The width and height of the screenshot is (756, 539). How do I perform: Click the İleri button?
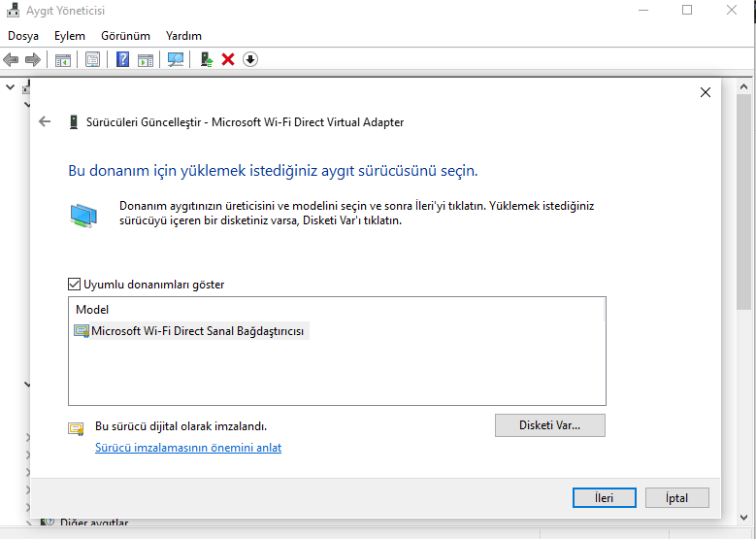click(x=605, y=498)
